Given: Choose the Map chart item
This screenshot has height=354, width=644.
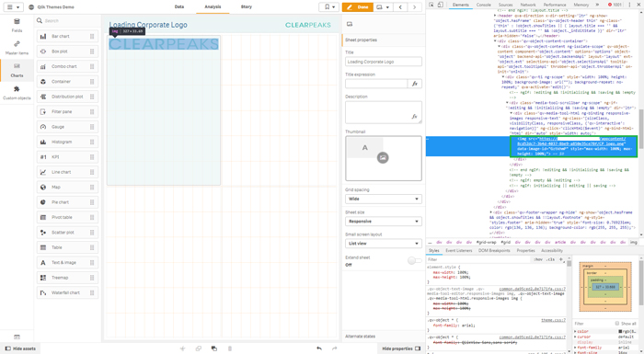Looking at the screenshot, I should pos(67,188).
